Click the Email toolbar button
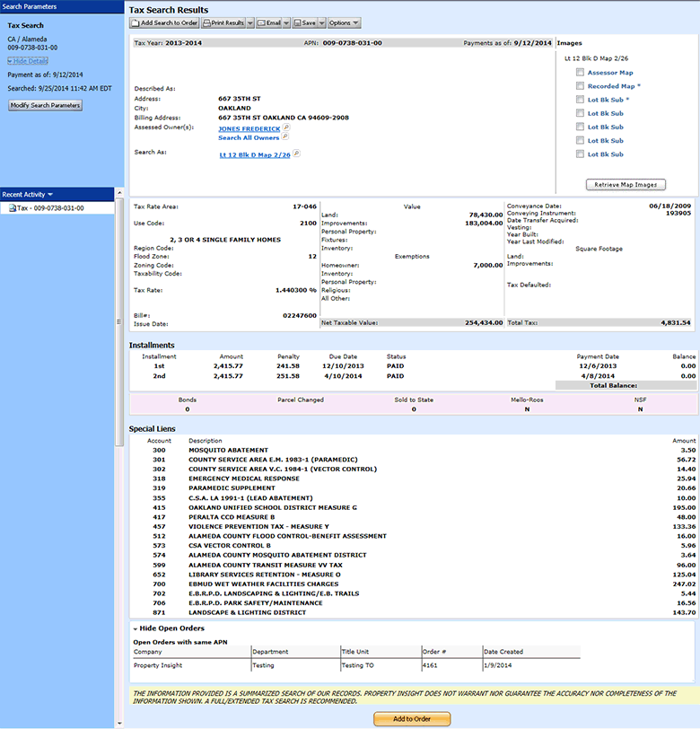The width and height of the screenshot is (700, 729). pos(269,22)
